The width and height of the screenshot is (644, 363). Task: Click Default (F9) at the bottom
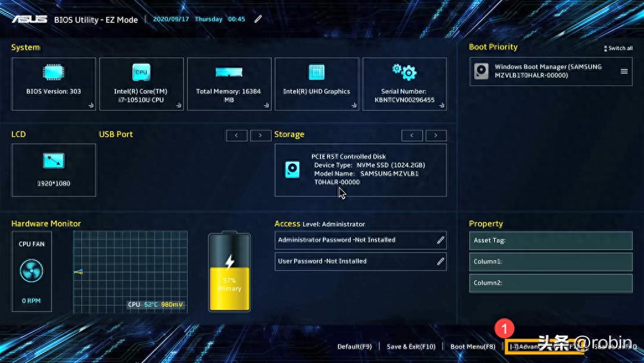pyautogui.click(x=355, y=347)
